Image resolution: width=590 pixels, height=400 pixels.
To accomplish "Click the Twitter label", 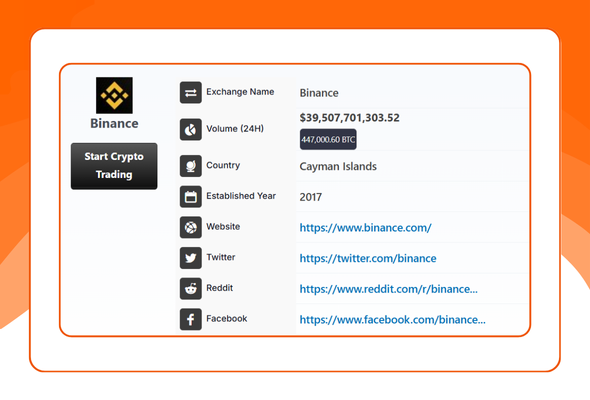I will click(x=220, y=257).
